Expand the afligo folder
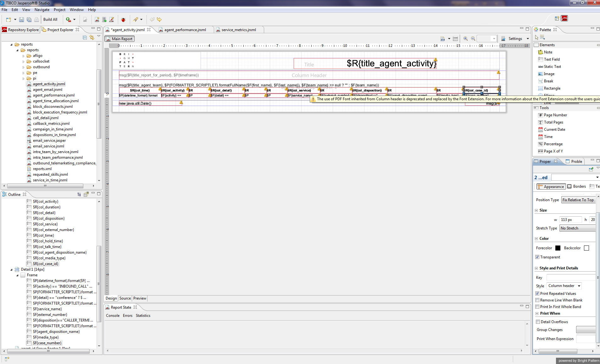The image size is (600, 364). [23, 56]
